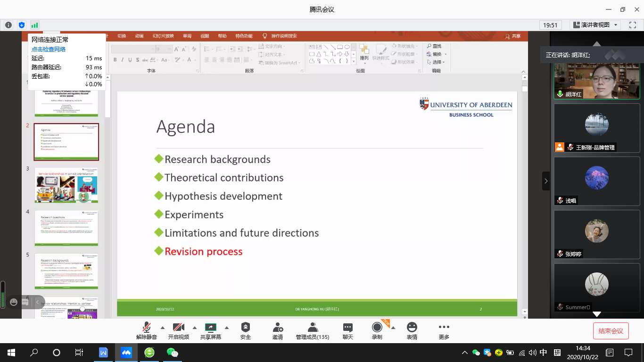Image resolution: width=644 pixels, height=362 pixels.
Task: Open the Speaker View layout dropdown
Action: [x=595, y=25]
